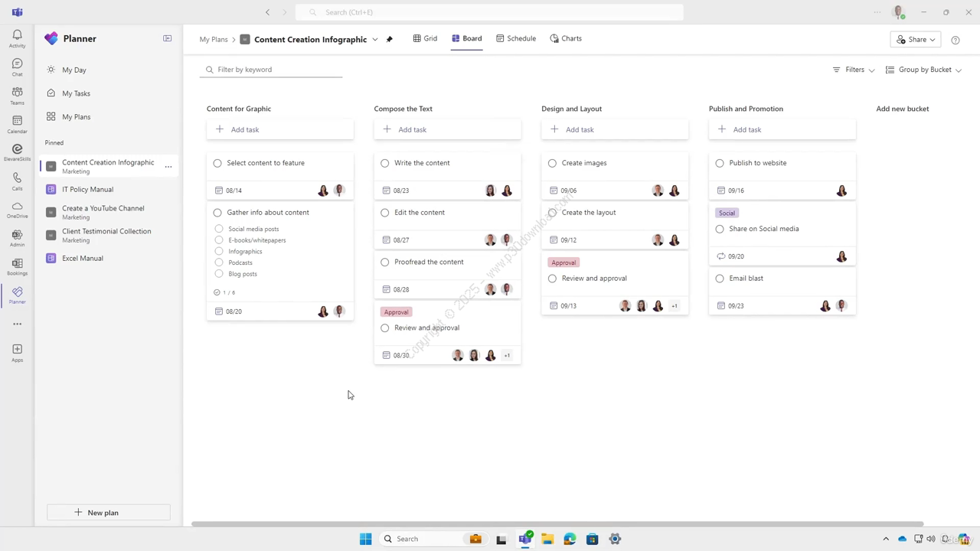This screenshot has height=551, width=980.
Task: Expand the plan title dropdown chevron
Action: tap(375, 39)
